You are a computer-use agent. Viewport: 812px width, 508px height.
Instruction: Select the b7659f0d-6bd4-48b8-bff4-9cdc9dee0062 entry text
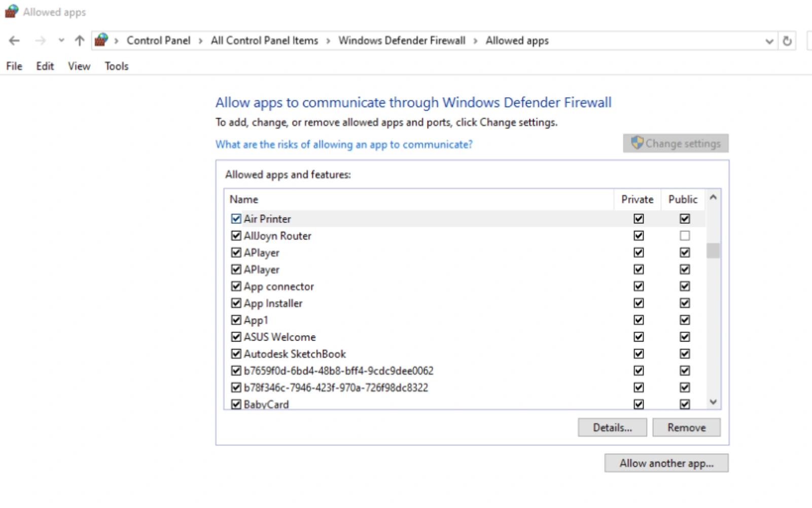(x=339, y=370)
